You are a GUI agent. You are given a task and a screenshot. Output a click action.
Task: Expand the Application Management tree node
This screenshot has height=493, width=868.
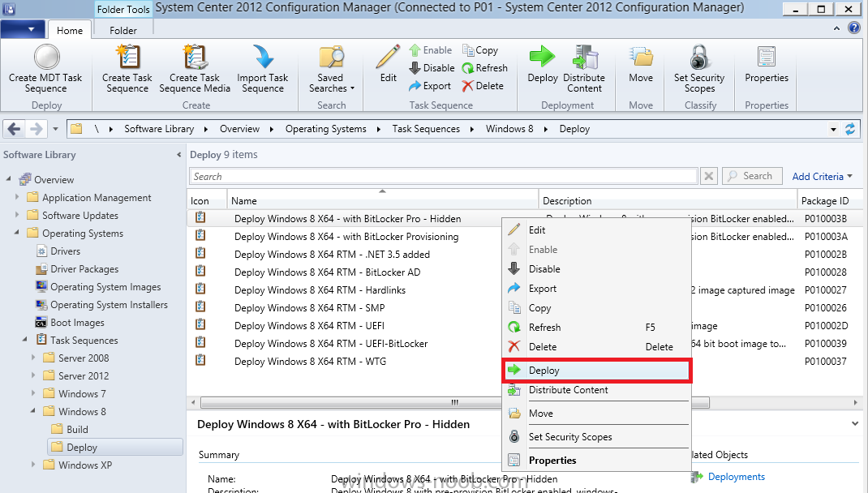tap(16, 197)
